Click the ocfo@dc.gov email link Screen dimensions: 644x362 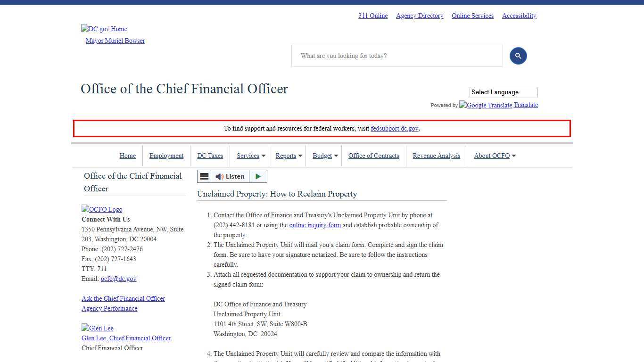tap(118, 279)
